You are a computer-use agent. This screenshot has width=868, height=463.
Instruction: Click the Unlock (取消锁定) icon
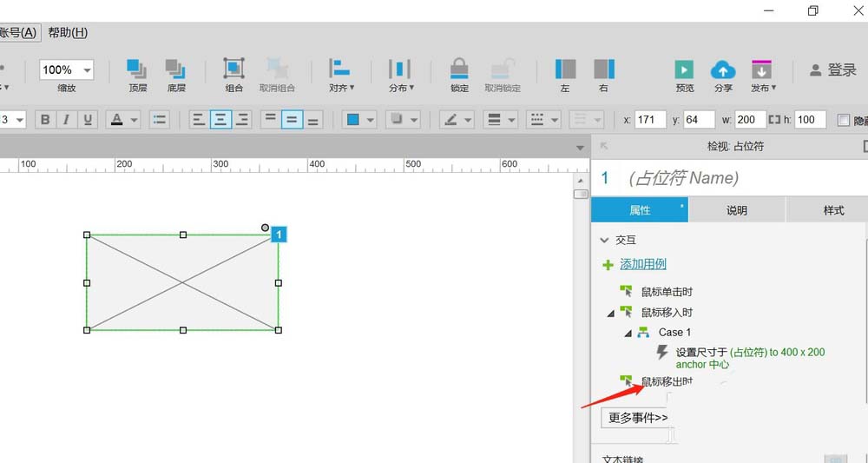click(x=502, y=69)
